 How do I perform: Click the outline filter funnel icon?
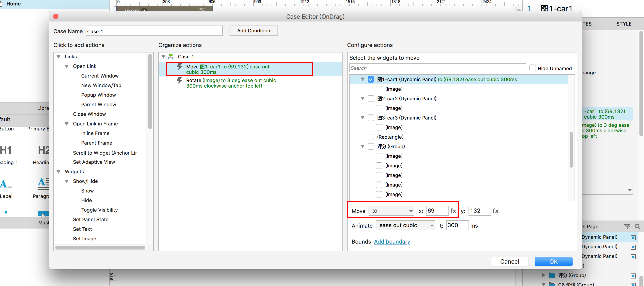tap(627, 226)
